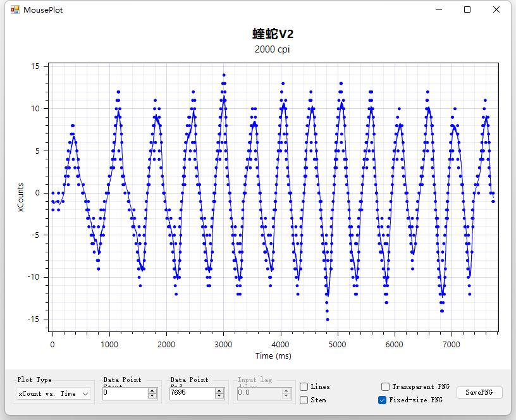Viewport: 516px width, 420px height.
Task: Check the Transparent PNG option
Action: point(385,386)
